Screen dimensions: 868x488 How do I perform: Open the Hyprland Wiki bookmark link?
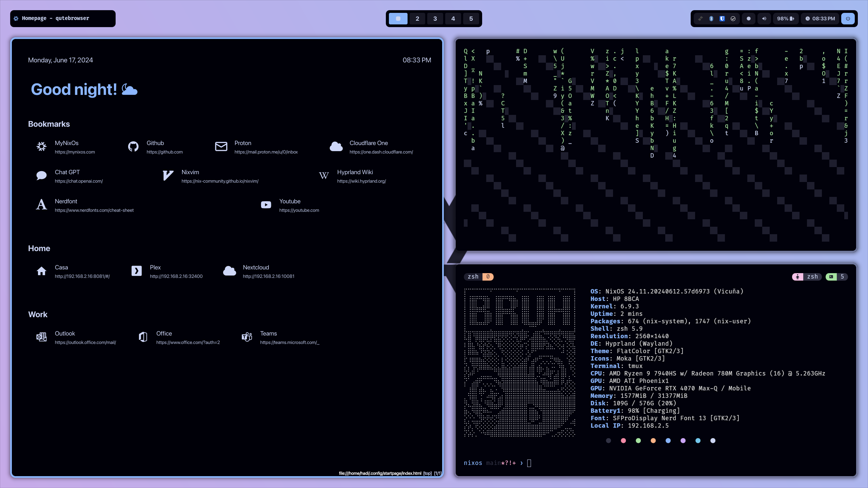[x=355, y=172]
